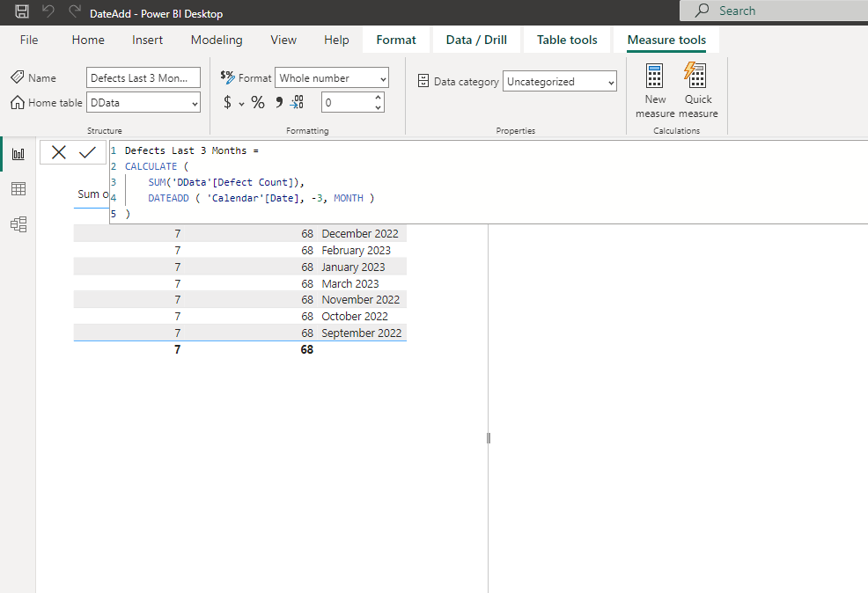Toggle thousands separator comma

coord(279,102)
